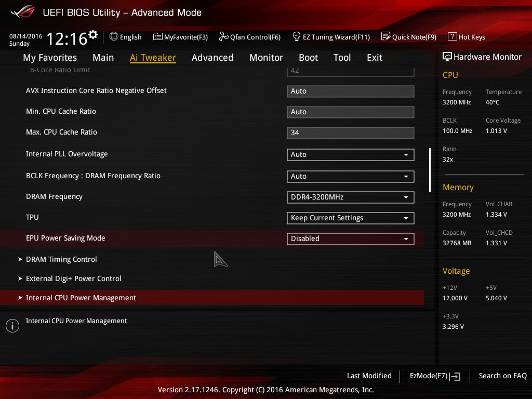Click the Hardware Monitor screen icon
The image size is (532, 399).
pyautogui.click(x=447, y=57)
